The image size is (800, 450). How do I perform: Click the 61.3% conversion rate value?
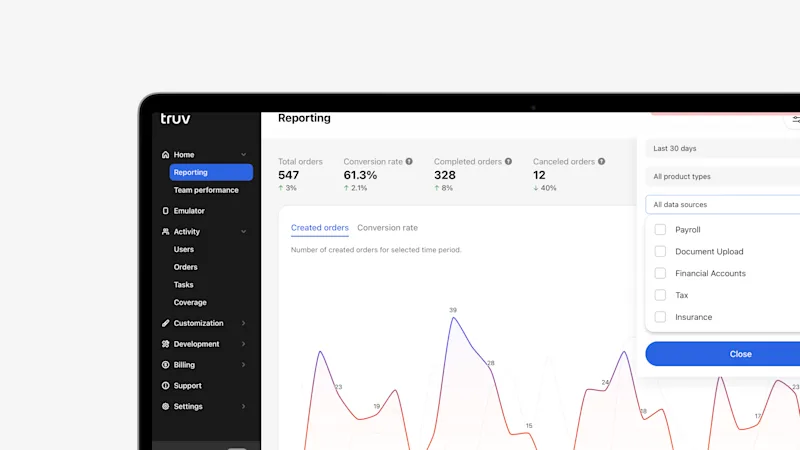[x=360, y=175]
